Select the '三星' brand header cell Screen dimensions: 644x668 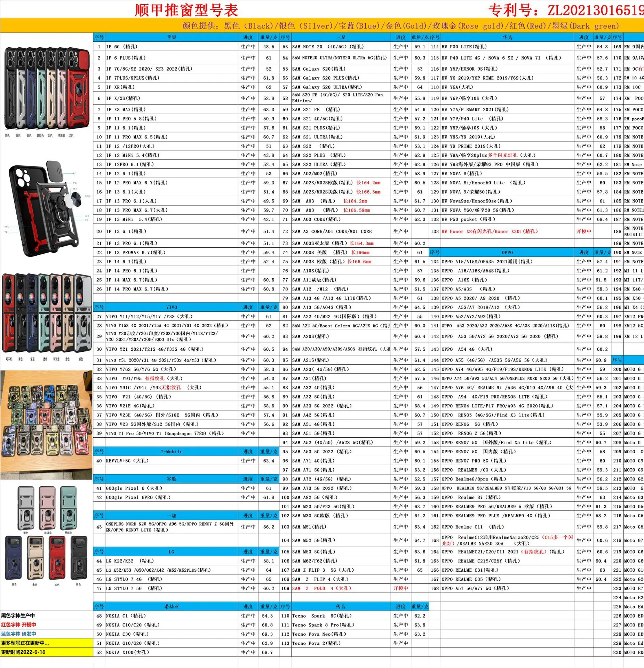tap(341, 37)
